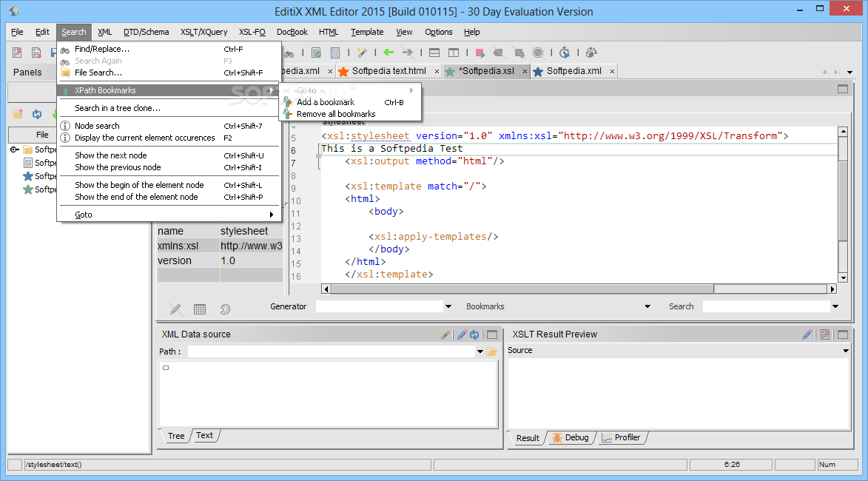Click the File column header in Panels
This screenshot has width=868, height=481.
coord(42,135)
